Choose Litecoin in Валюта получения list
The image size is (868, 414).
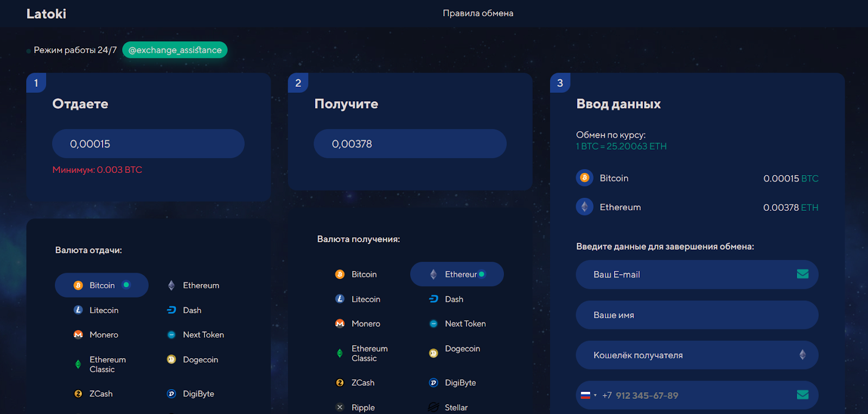tap(358, 299)
